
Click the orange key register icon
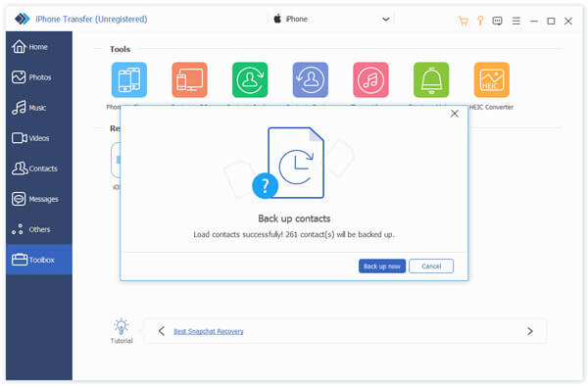pos(480,21)
